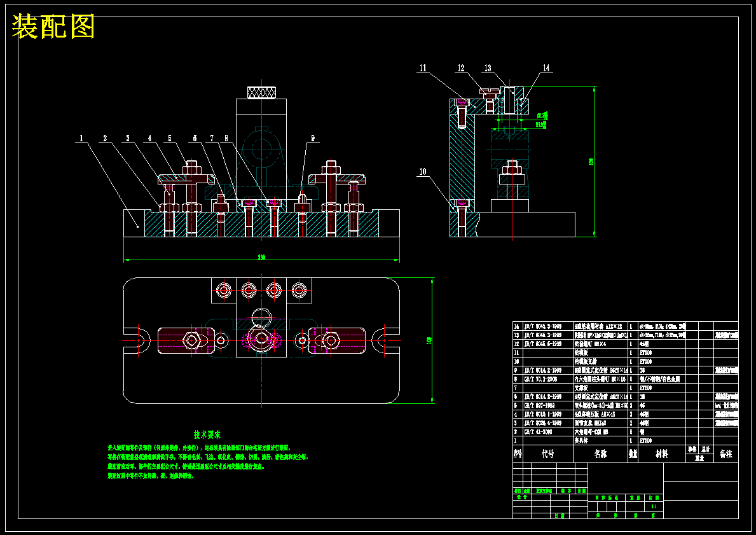The height and width of the screenshot is (535, 756).
Task: Click the green "1:1" scale value in title block
Action: (x=654, y=506)
